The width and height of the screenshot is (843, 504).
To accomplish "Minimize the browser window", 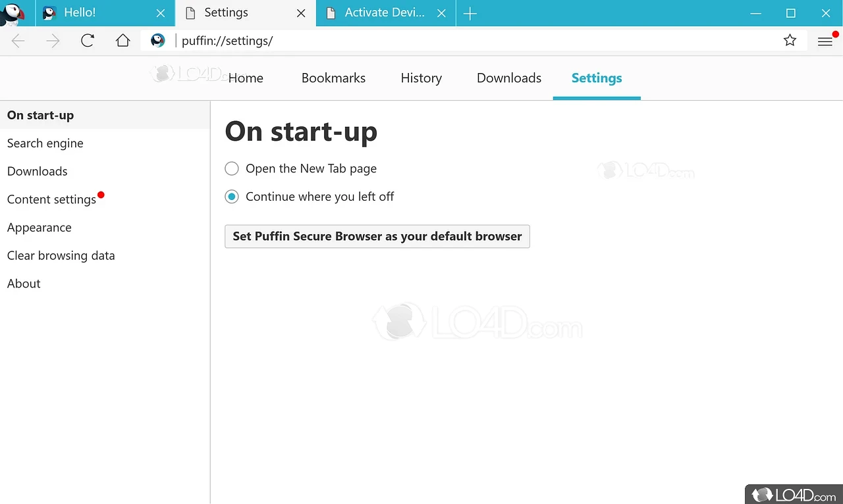I will (755, 13).
